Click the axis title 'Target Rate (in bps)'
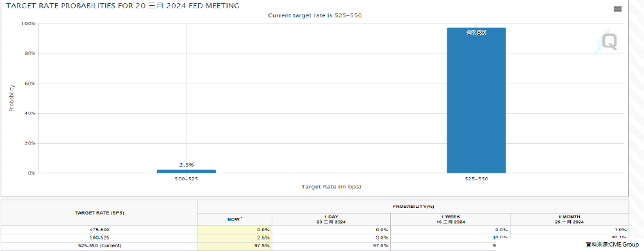 tap(331, 186)
